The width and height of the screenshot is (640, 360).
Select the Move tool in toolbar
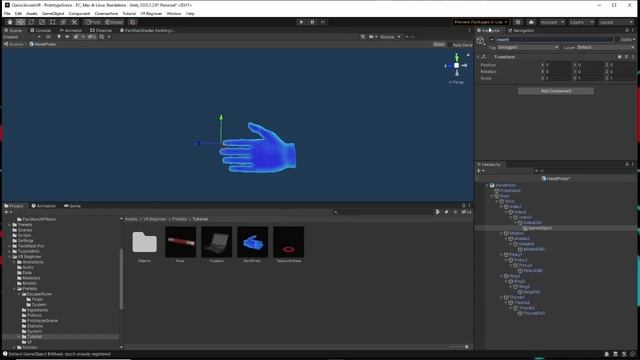point(20,22)
